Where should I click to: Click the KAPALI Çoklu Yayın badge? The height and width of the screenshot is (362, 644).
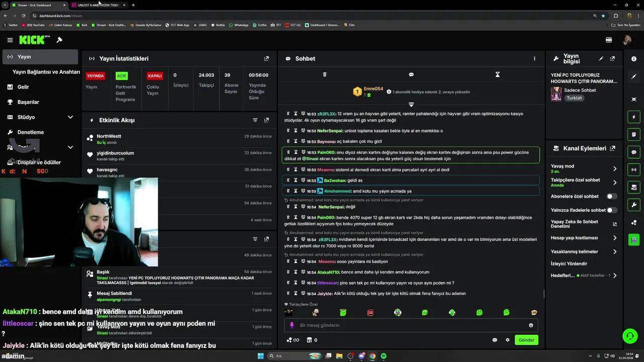154,76
